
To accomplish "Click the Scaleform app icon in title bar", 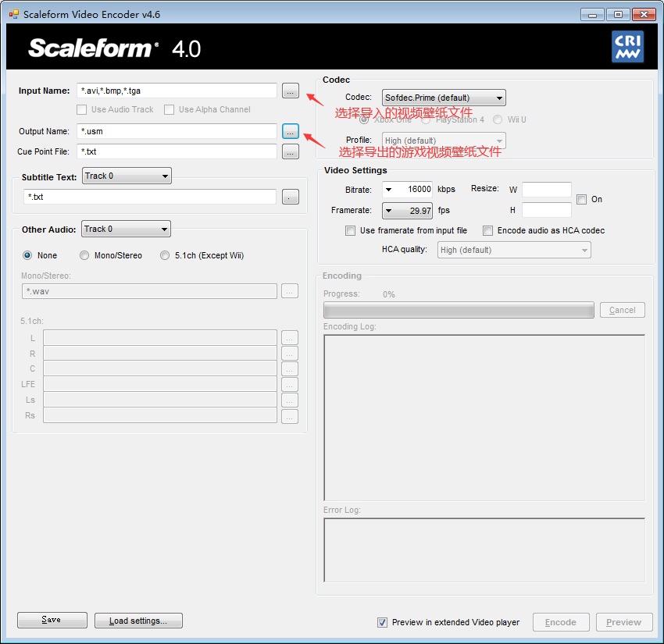I will [x=14, y=14].
